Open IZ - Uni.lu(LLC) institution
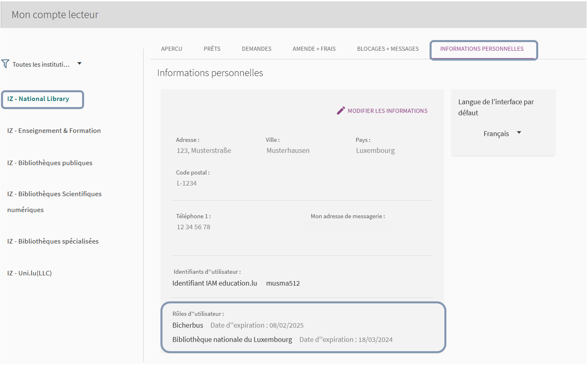The image size is (588, 365). [30, 273]
